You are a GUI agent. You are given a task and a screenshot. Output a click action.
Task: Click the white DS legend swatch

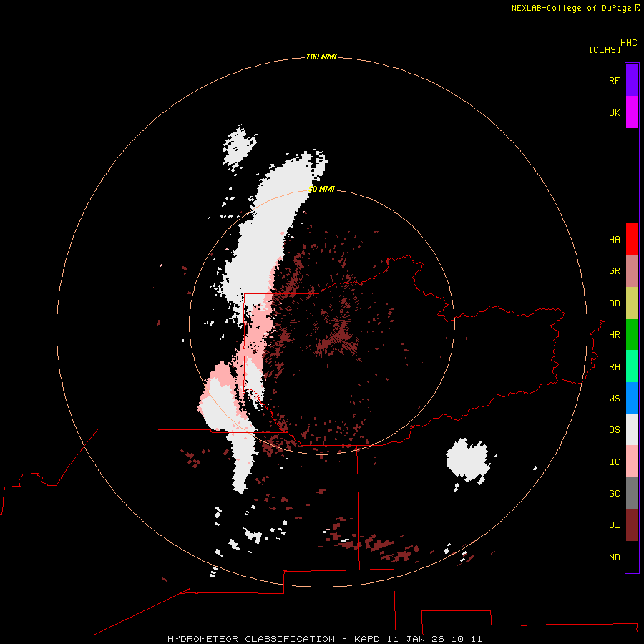[x=632, y=429]
